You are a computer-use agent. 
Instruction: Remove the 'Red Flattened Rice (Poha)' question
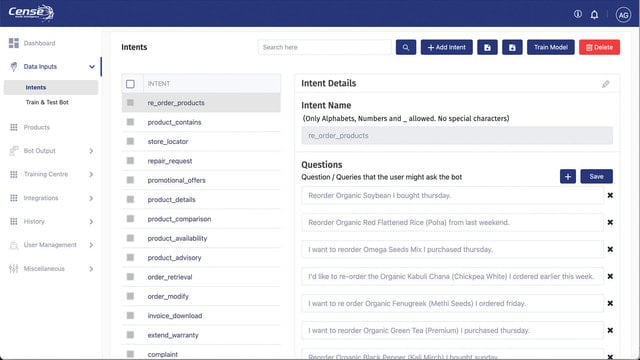pos(610,222)
